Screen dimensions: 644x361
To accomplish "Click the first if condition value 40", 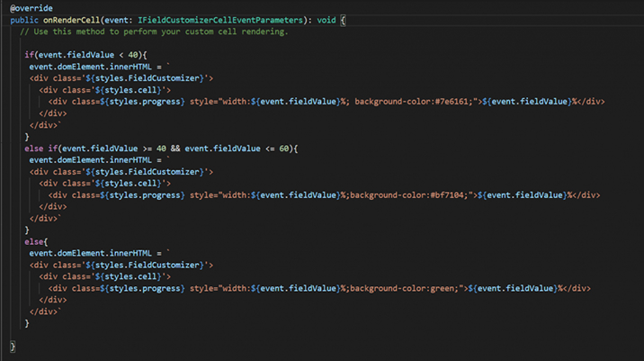I will coord(132,55).
